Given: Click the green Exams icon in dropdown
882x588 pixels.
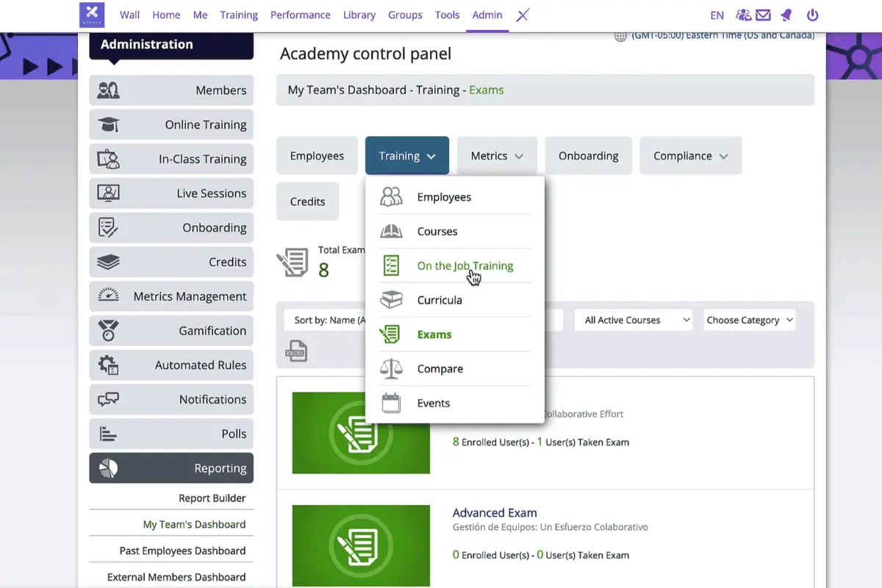Looking at the screenshot, I should pos(391,334).
